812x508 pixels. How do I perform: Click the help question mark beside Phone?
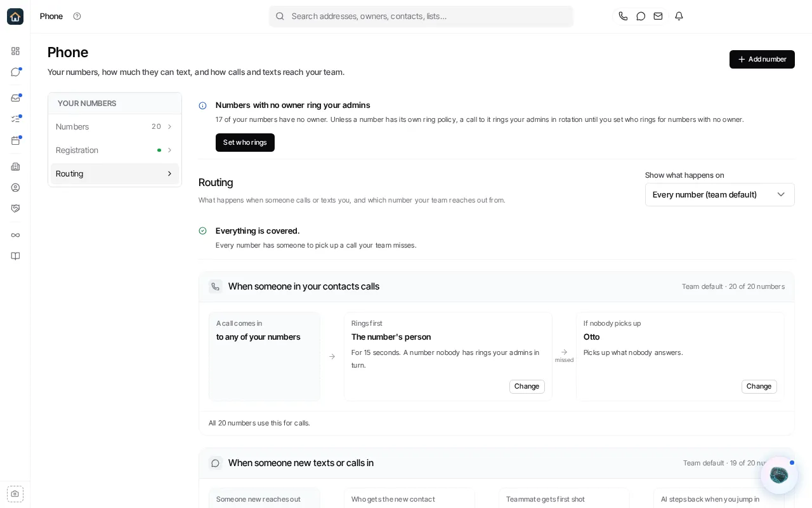pos(77,17)
